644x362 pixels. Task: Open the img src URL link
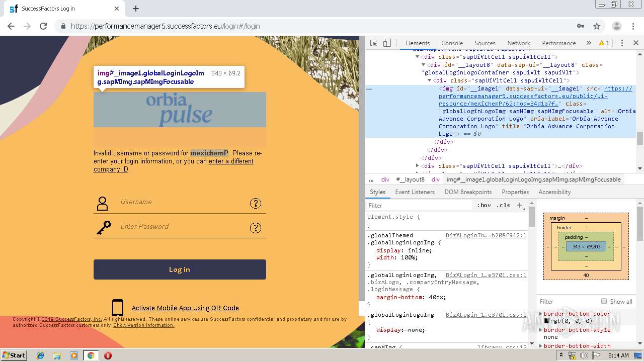pyautogui.click(x=535, y=96)
